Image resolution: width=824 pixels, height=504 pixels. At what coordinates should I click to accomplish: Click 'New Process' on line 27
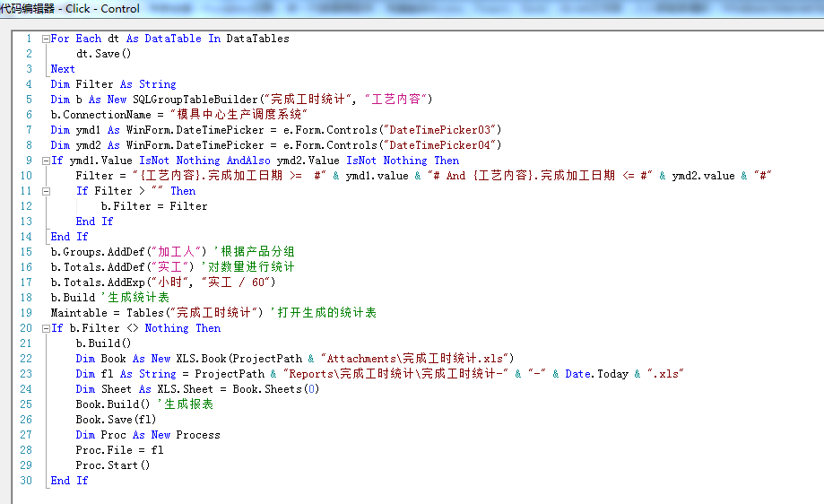(186, 435)
